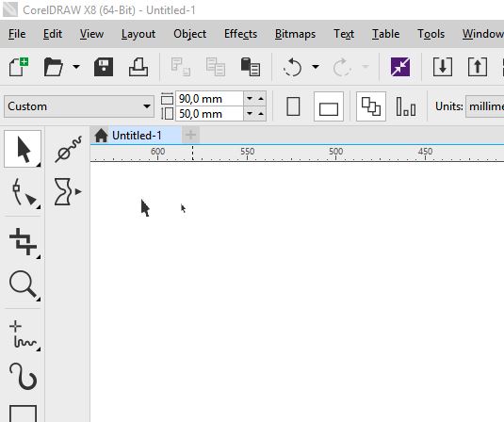Switch to Landscape orientation
Image resolution: width=504 pixels, height=422 pixels.
(x=329, y=106)
